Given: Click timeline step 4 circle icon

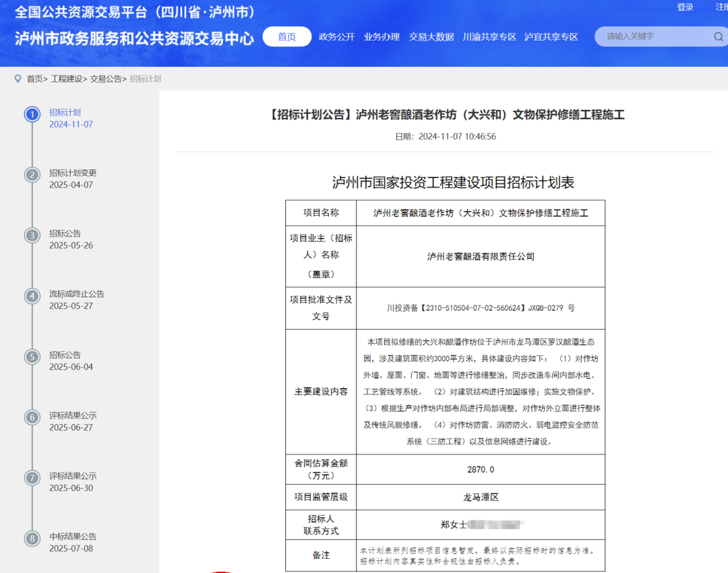Looking at the screenshot, I should click(32, 296).
